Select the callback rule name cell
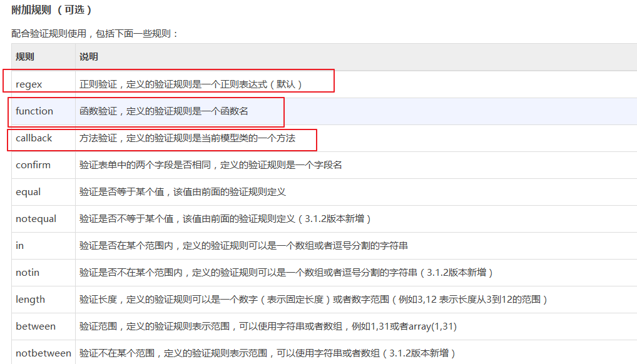The height and width of the screenshot is (364, 637). [x=34, y=138]
